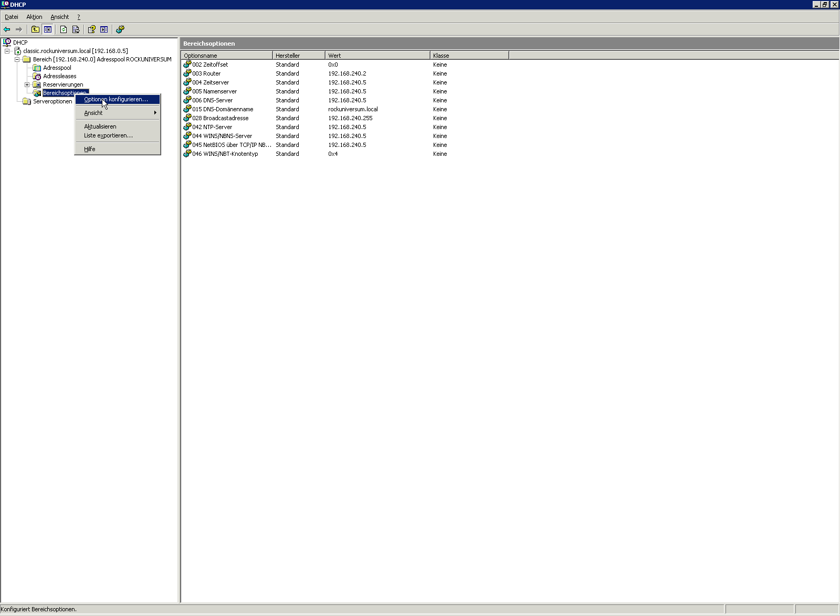The image size is (840, 616).
Task: Click the Adressleases clock folder icon
Action: pos(37,76)
